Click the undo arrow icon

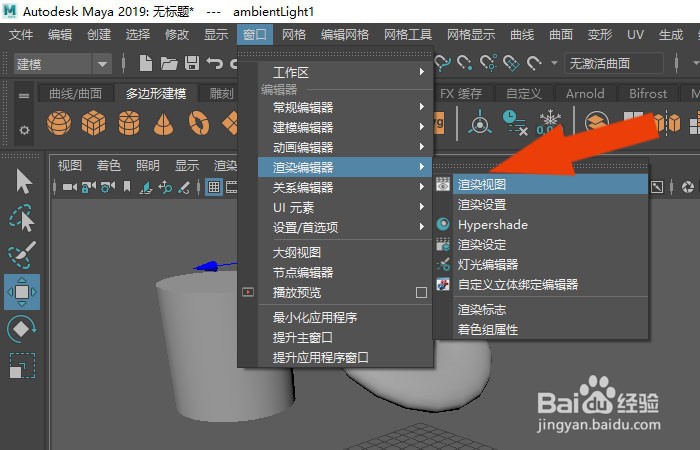coord(214,63)
